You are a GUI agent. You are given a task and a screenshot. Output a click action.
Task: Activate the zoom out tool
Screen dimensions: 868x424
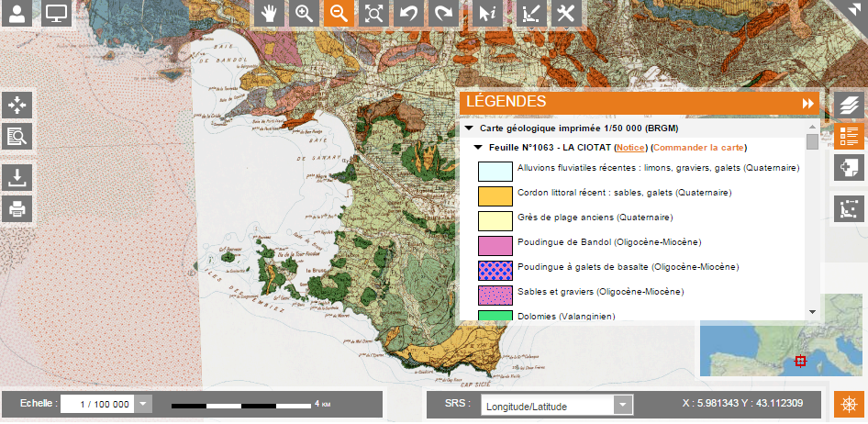[x=339, y=14]
